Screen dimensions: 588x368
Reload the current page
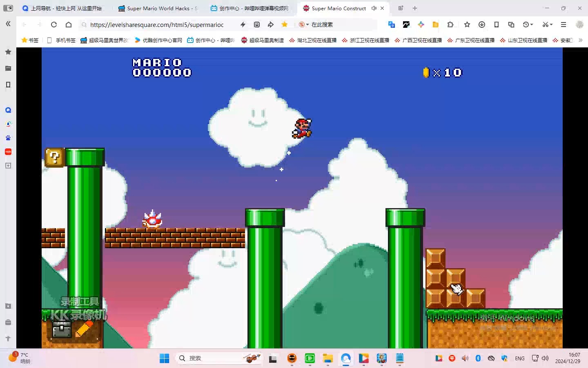54,25
